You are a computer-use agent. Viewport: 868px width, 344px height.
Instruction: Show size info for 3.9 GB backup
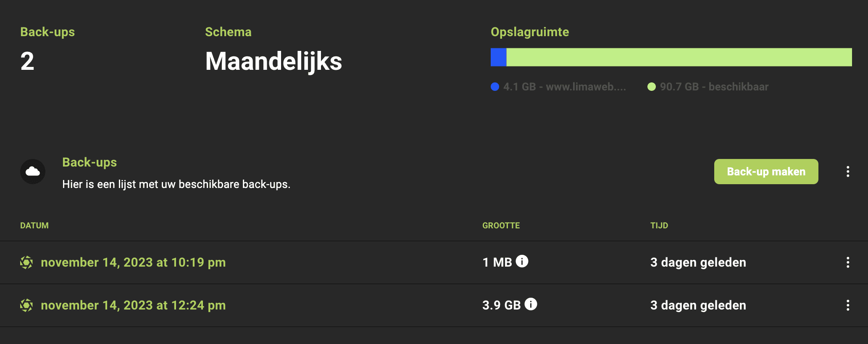click(x=531, y=304)
